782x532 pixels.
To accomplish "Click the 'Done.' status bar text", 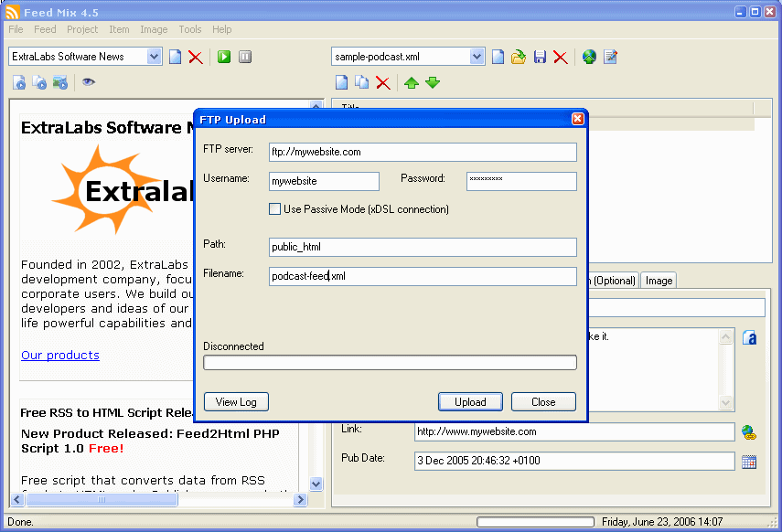I will (x=20, y=522).
